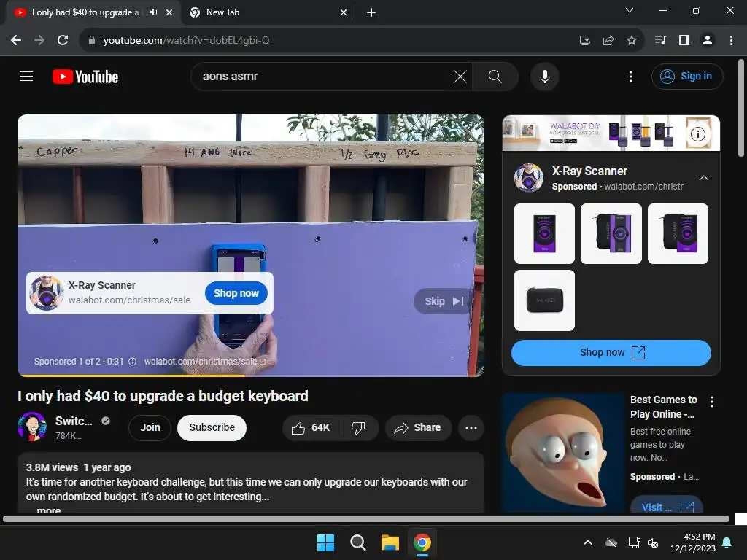Subscribe to the channel
The image size is (747, 560).
(x=212, y=427)
